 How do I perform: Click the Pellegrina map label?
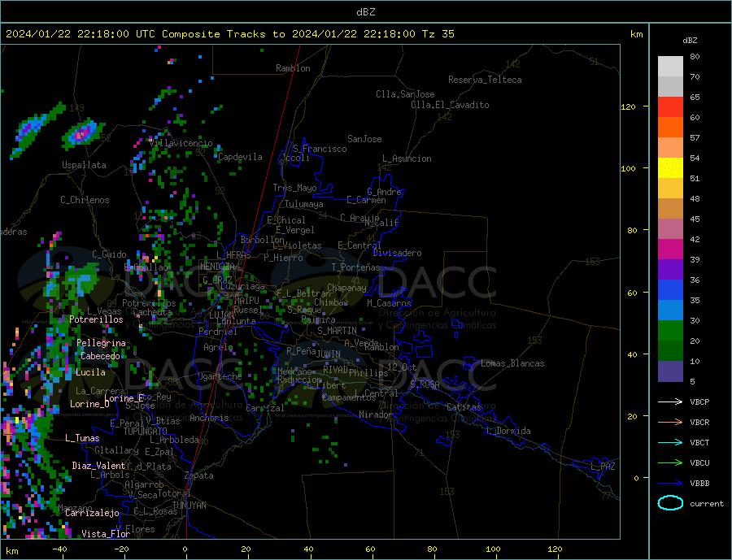click(102, 344)
